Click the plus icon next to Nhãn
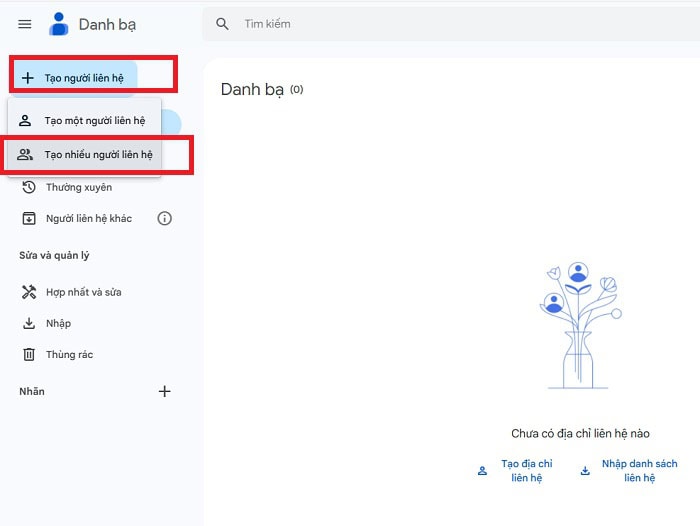This screenshot has width=700, height=526. pos(165,391)
